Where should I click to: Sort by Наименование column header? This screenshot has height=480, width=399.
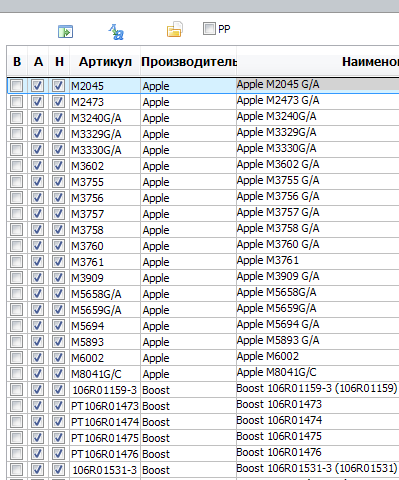(x=318, y=62)
